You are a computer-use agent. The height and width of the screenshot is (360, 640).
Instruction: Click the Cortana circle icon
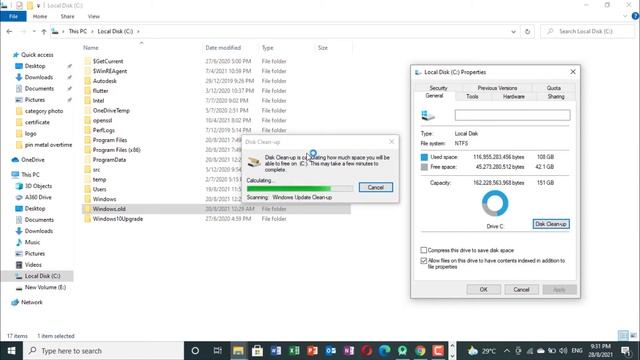click(x=195, y=351)
